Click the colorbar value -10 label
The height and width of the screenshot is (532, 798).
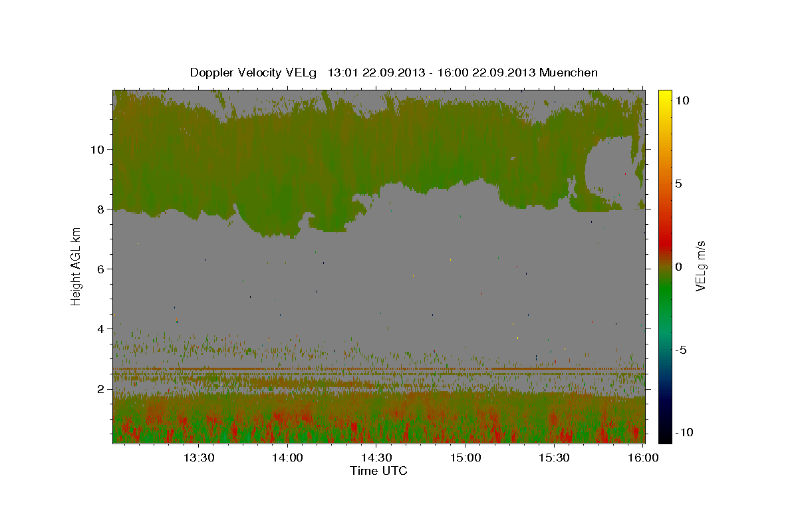point(684,432)
